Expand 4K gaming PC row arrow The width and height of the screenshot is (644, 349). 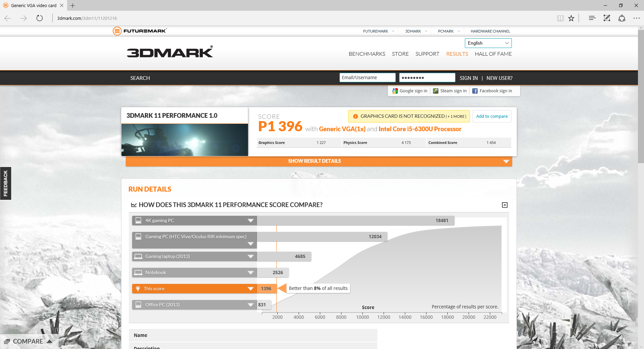[x=251, y=220]
